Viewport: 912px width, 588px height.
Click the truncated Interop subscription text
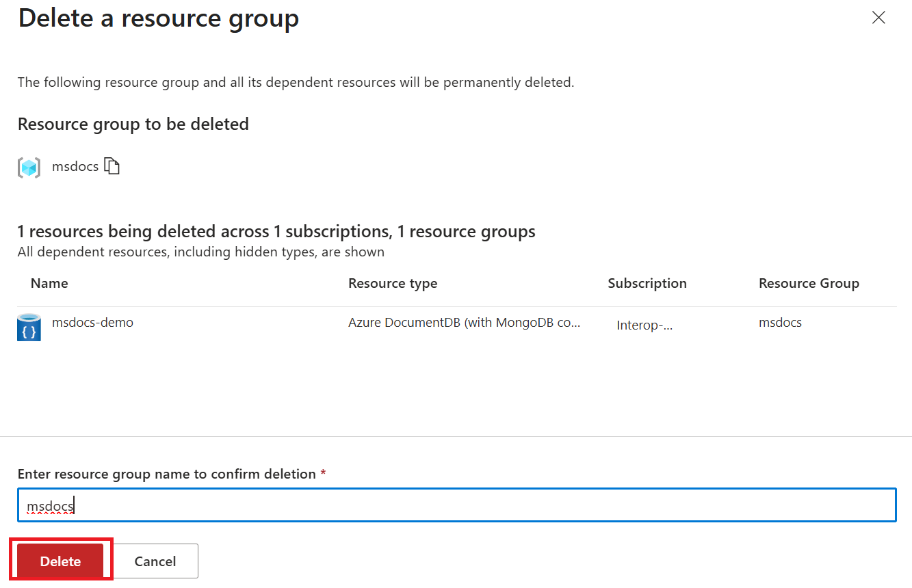(644, 325)
